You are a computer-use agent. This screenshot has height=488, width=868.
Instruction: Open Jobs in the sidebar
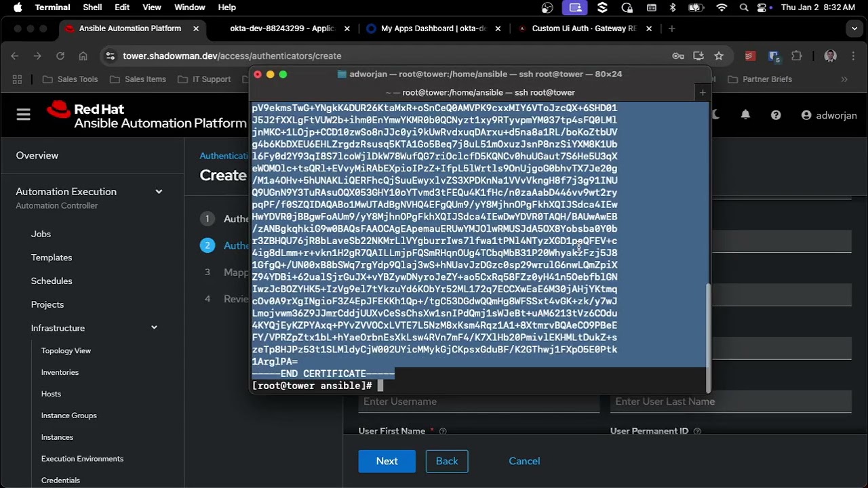click(x=41, y=234)
